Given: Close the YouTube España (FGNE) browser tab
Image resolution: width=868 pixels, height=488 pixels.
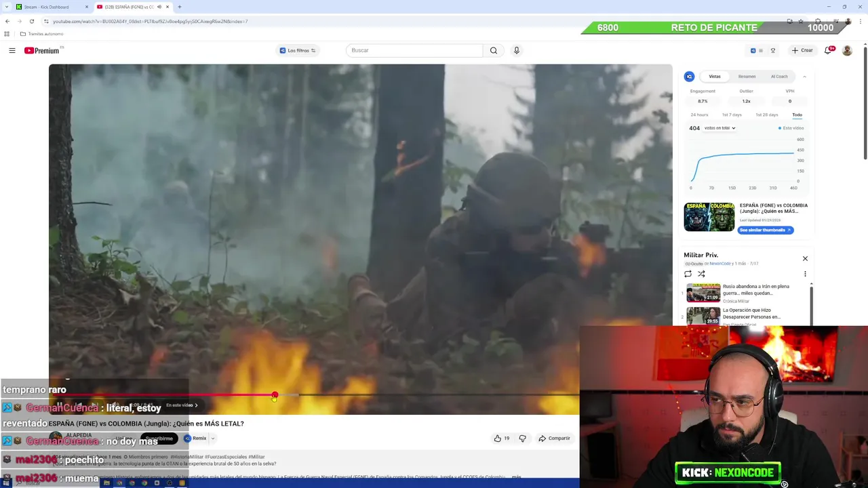Looking at the screenshot, I should 167,7.
